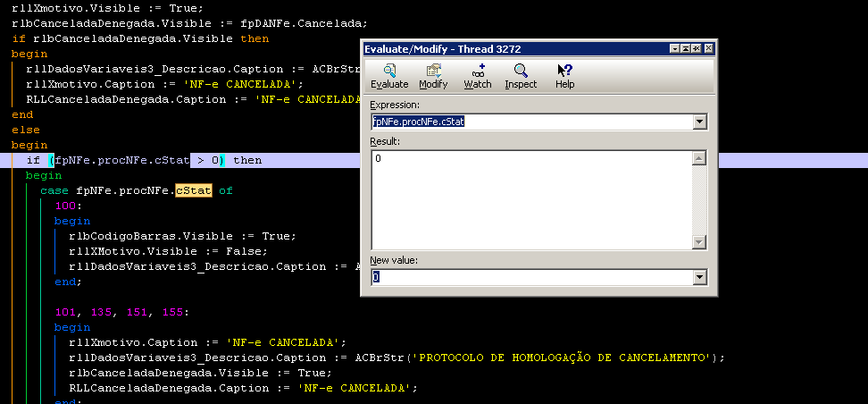Image resolution: width=868 pixels, height=404 pixels.
Task: Click the '> 0)' condition on highlighted line
Action: [x=211, y=160]
